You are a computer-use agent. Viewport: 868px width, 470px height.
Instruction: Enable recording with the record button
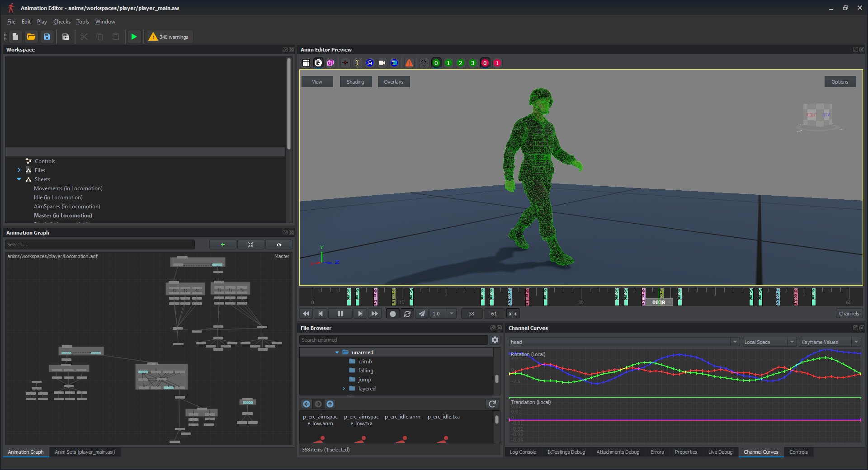[x=392, y=313]
